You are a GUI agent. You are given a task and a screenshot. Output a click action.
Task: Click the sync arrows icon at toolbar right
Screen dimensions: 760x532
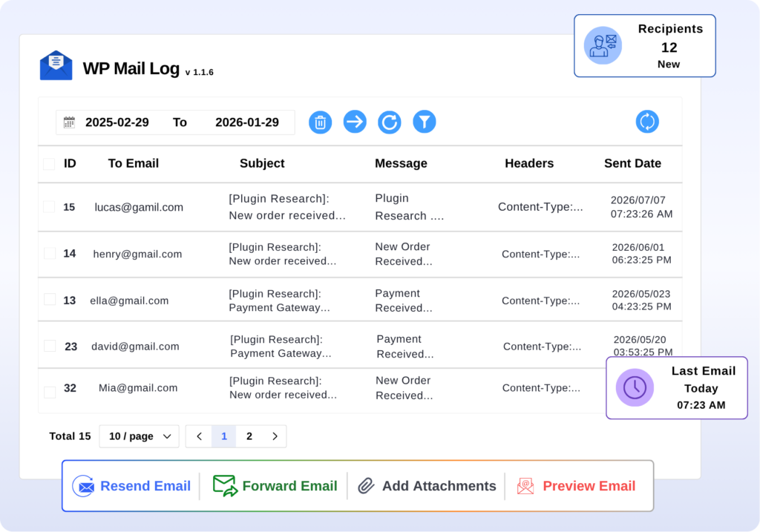coord(647,122)
